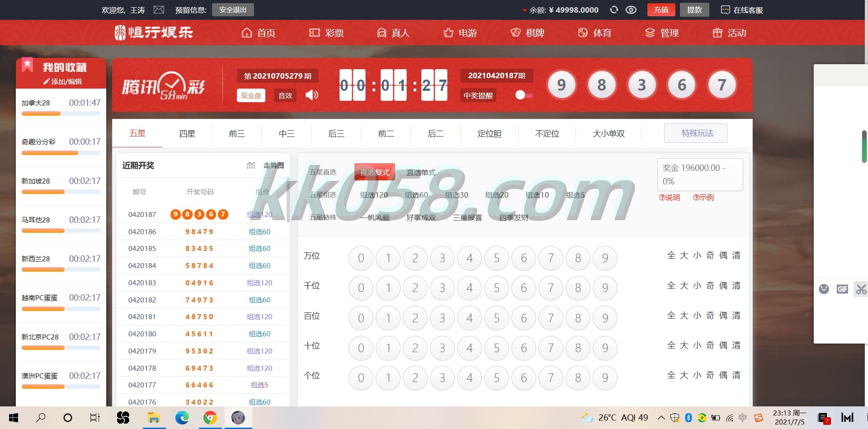Open 走势图 trend chart link
The width and height of the screenshot is (868, 429).
[274, 165]
